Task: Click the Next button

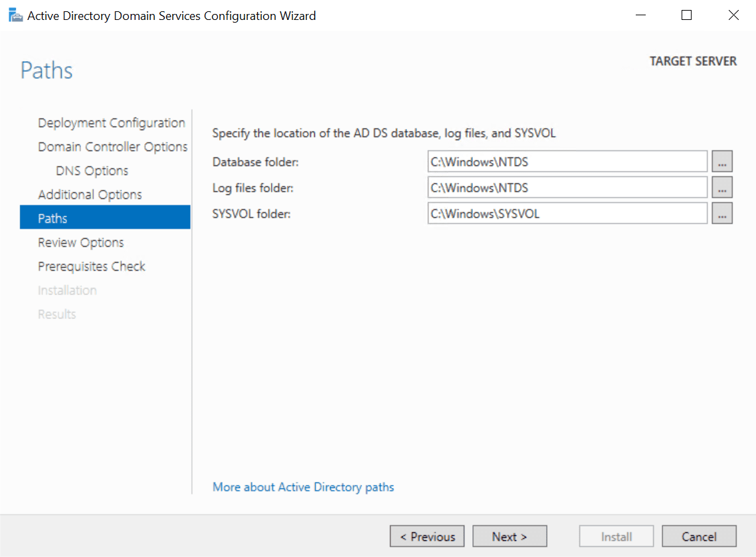Action: [x=510, y=536]
